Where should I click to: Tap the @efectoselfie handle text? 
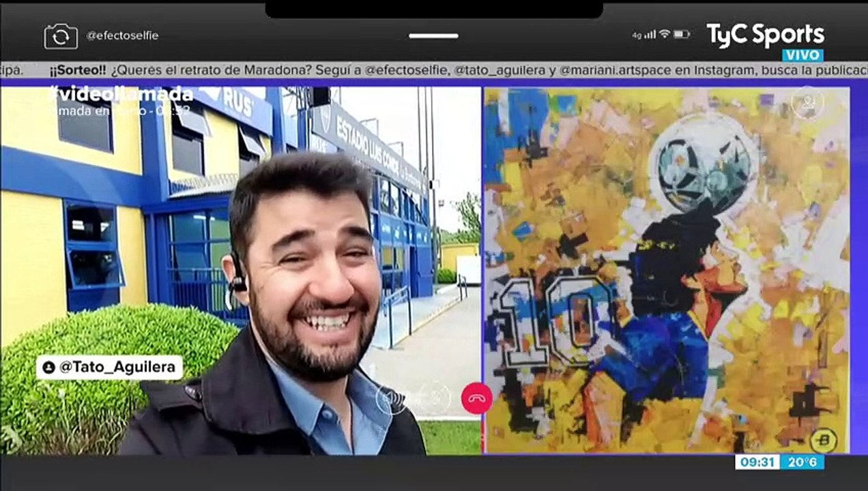pyautogui.click(x=122, y=36)
